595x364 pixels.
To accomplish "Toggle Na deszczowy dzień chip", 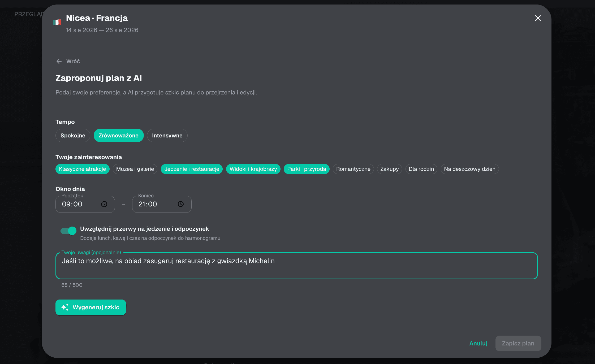I will [x=469, y=169].
